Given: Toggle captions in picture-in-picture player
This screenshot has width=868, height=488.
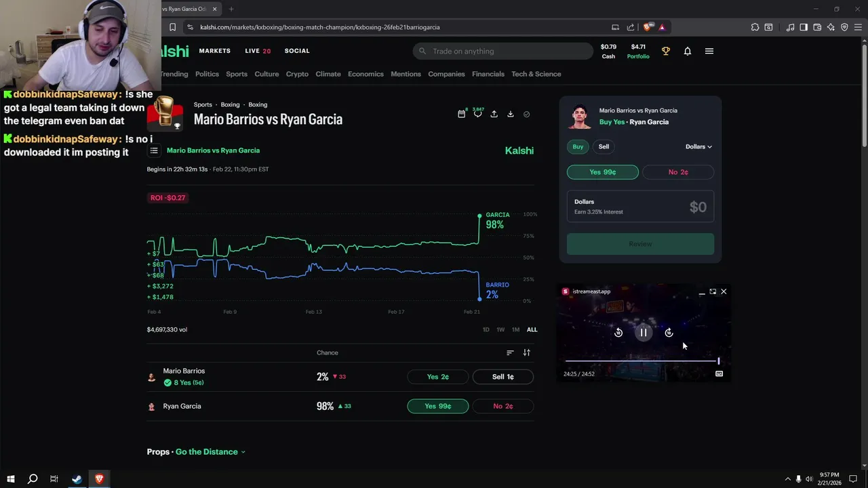Looking at the screenshot, I should coord(719,373).
